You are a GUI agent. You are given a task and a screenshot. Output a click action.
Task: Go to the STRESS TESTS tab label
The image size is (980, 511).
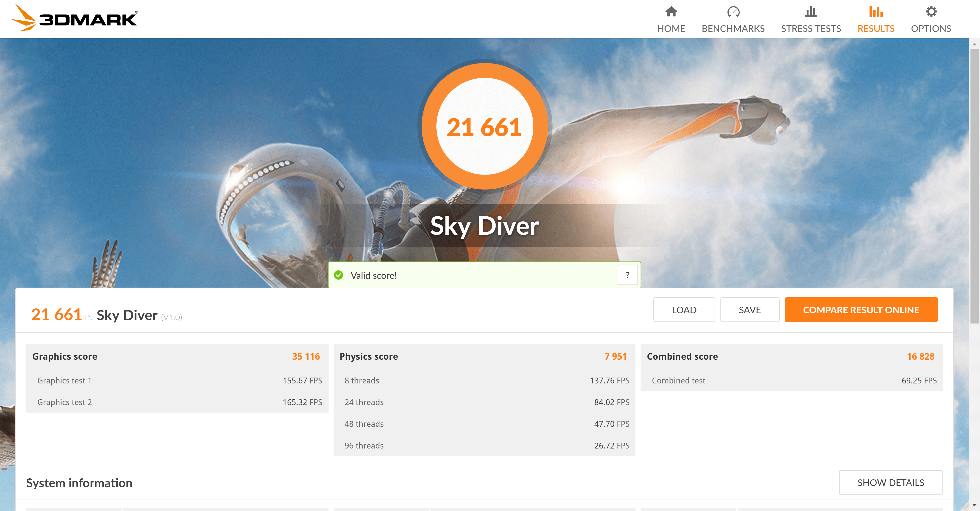pyautogui.click(x=811, y=29)
